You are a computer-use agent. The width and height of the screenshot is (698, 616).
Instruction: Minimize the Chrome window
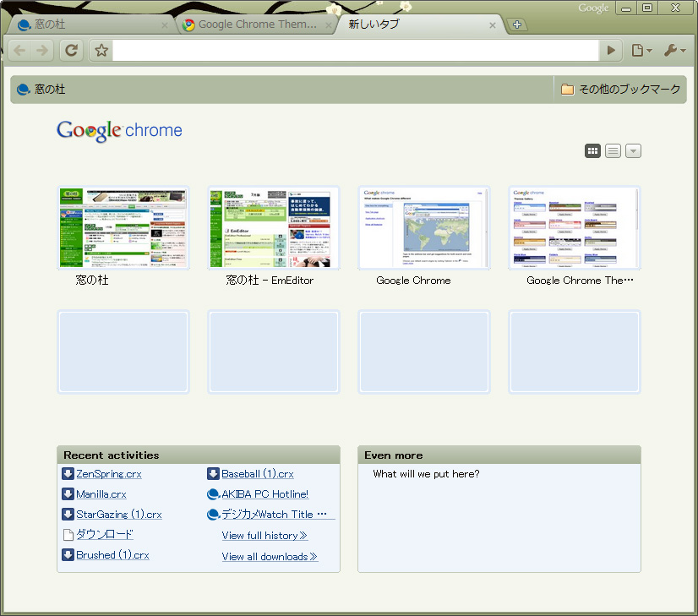tap(626, 8)
